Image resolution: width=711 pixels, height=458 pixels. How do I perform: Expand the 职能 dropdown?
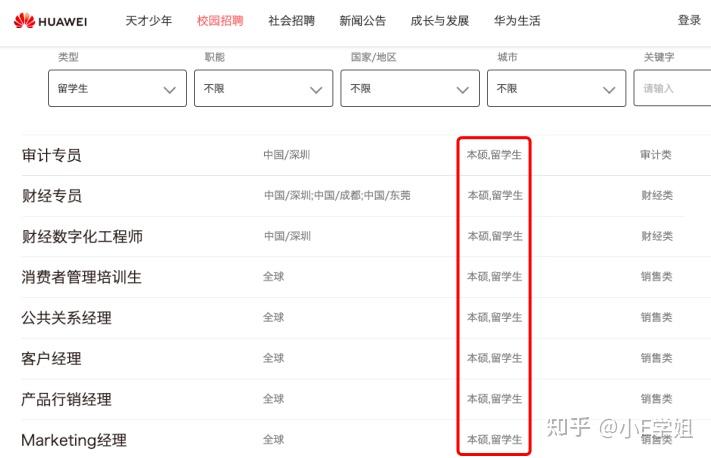click(x=263, y=88)
